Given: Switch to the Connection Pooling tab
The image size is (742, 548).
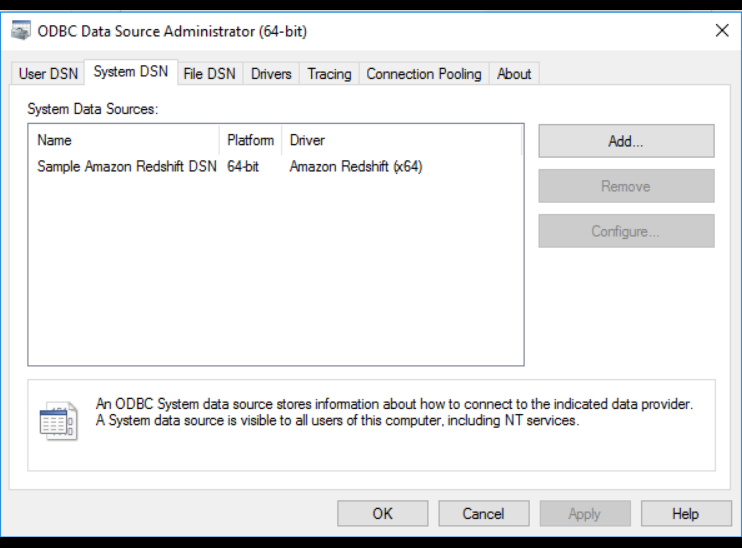Looking at the screenshot, I should 424,74.
